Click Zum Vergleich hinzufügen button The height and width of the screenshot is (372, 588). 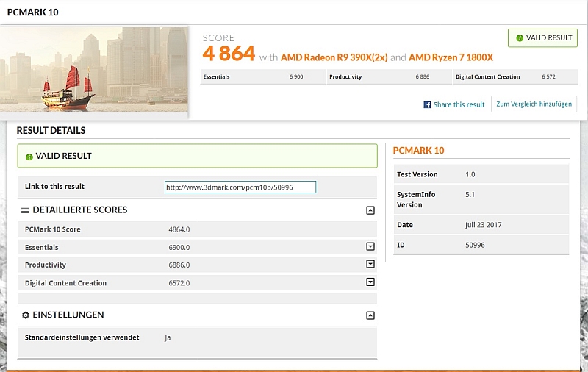[x=534, y=104]
